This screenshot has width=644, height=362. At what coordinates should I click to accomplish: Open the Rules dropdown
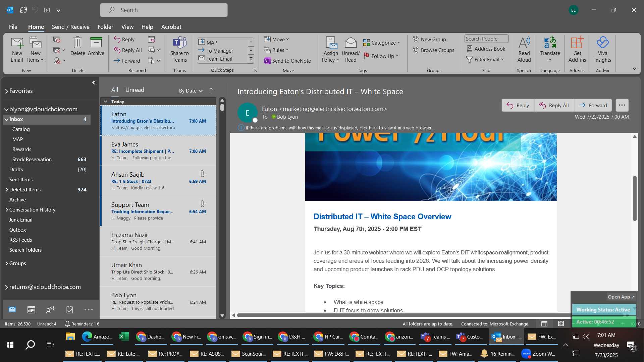tap(276, 50)
